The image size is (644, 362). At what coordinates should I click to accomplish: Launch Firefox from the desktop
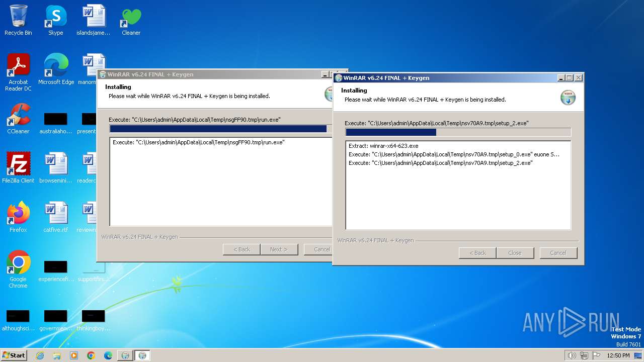(18, 218)
